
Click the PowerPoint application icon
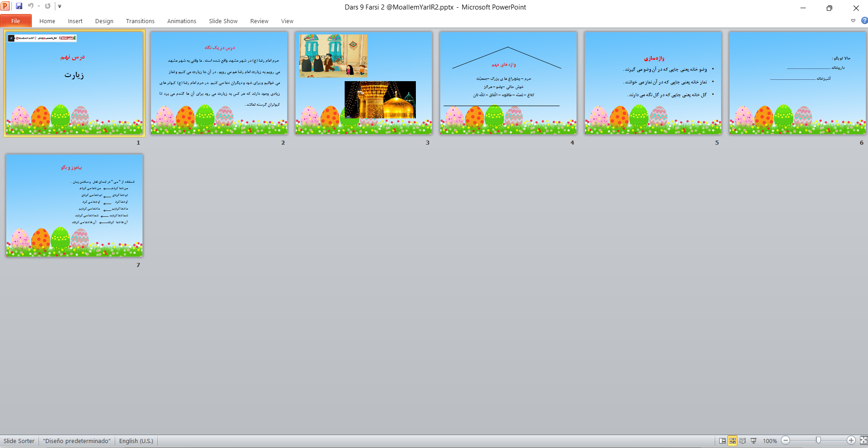click(x=5, y=6)
